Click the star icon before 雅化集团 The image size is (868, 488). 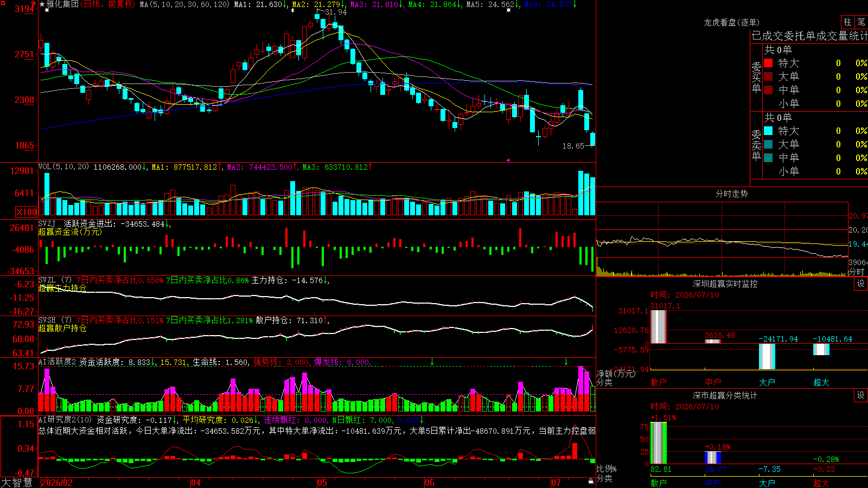click(x=42, y=4)
